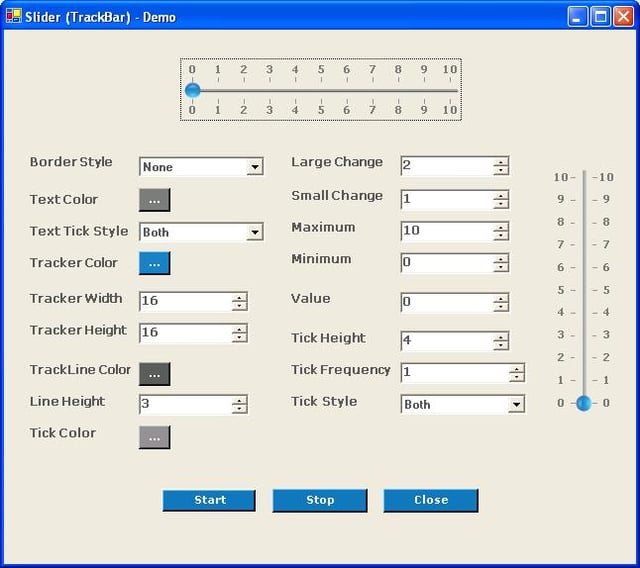Click the horizontal slider thumb
The width and height of the screenshot is (640, 568).
pos(193,90)
